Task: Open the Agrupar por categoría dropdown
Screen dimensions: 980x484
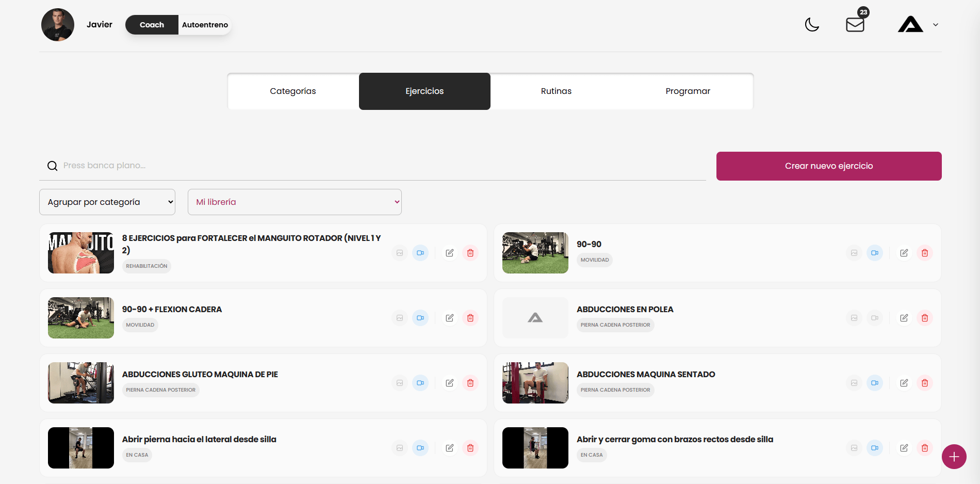Action: click(x=107, y=202)
